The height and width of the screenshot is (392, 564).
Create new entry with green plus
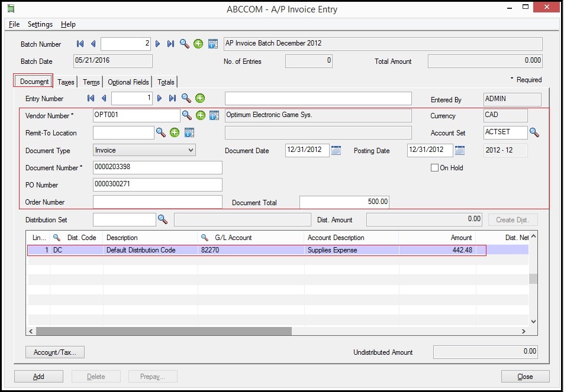click(x=200, y=98)
